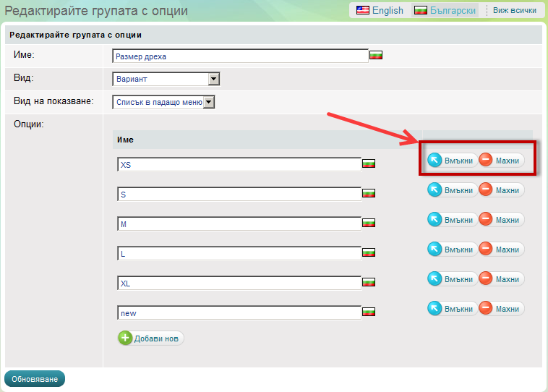
Task: Click the blue Вмъкни icon for M row
Action: [x=434, y=219]
